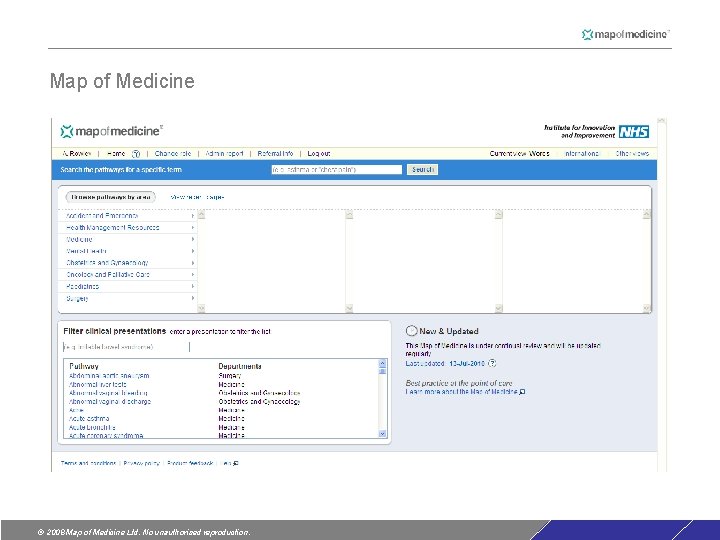Image resolution: width=720 pixels, height=540 pixels.
Task: Click the pathway list scroll-up arrow
Action: coord(382,364)
